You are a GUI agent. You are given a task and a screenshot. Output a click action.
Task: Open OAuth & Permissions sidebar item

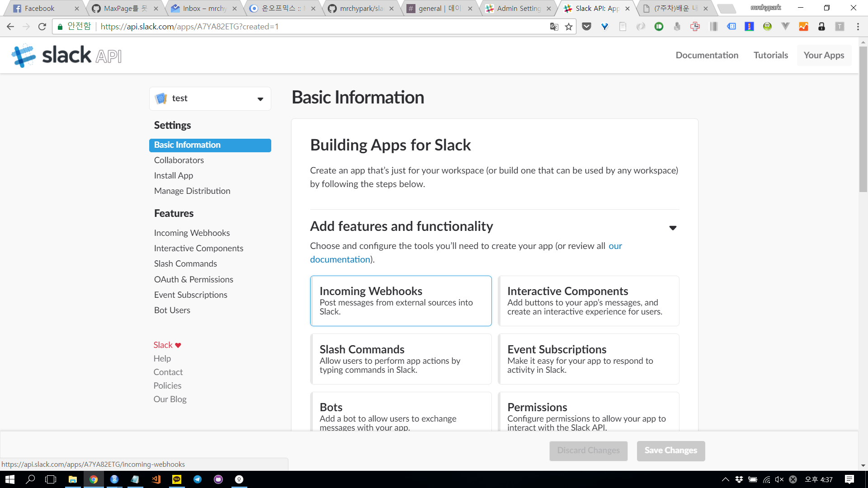193,279
